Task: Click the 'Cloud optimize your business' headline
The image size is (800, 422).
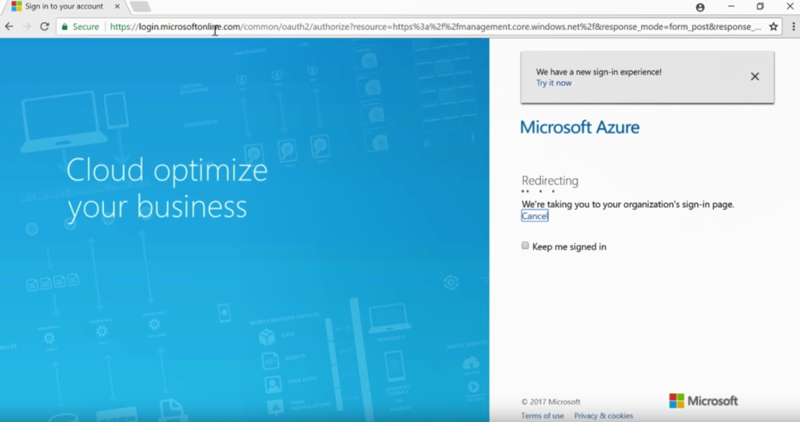Action: coord(167,188)
